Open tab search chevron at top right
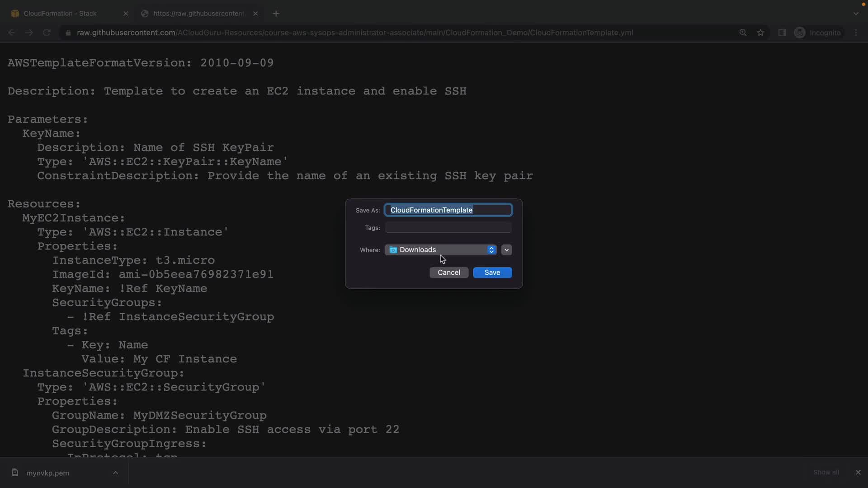This screenshot has width=868, height=488. 856,14
